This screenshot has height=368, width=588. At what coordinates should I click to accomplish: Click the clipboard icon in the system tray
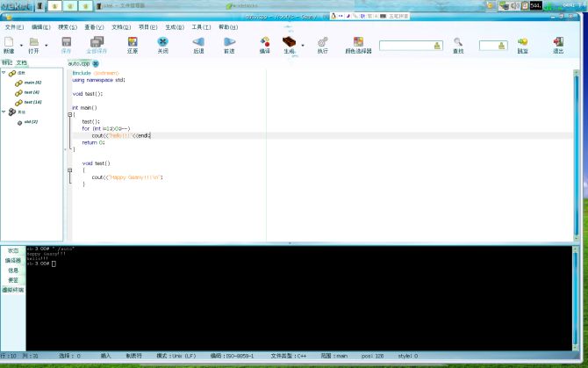(x=525, y=5)
